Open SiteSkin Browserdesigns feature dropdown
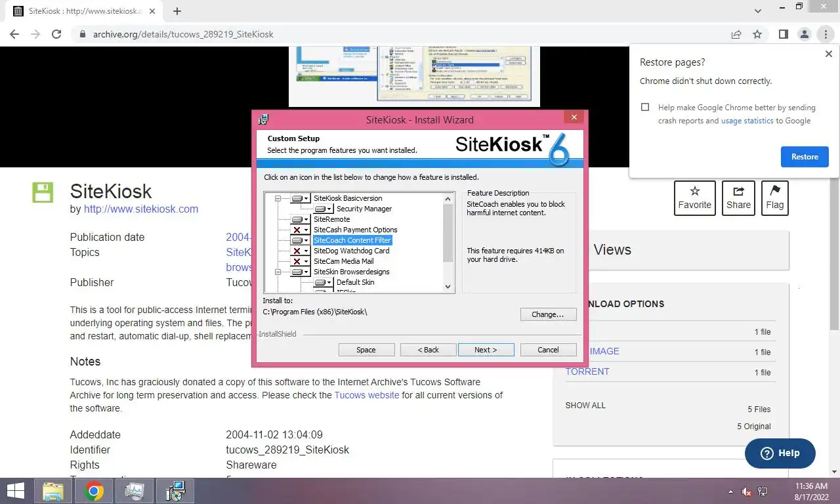The width and height of the screenshot is (840, 504). click(x=301, y=272)
